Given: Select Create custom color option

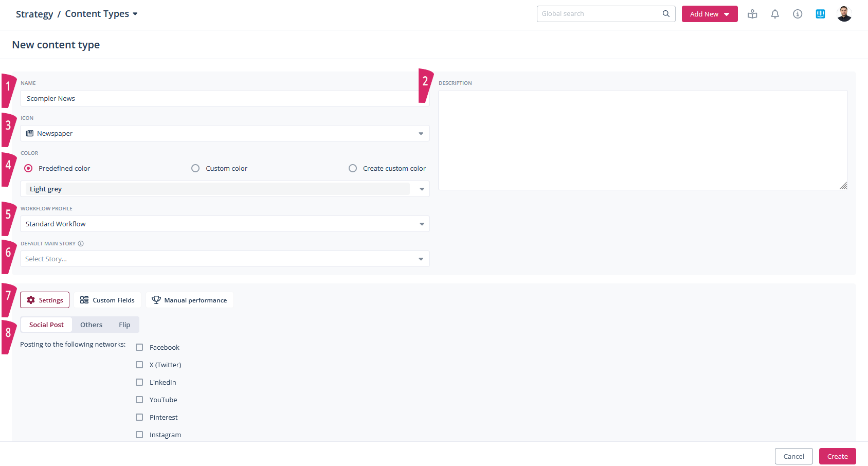Looking at the screenshot, I should [x=353, y=168].
